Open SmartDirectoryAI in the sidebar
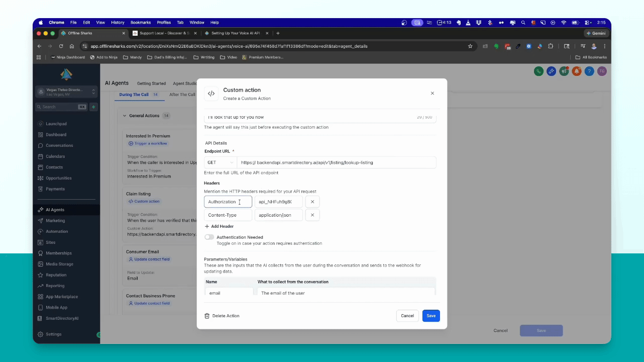 [62, 318]
